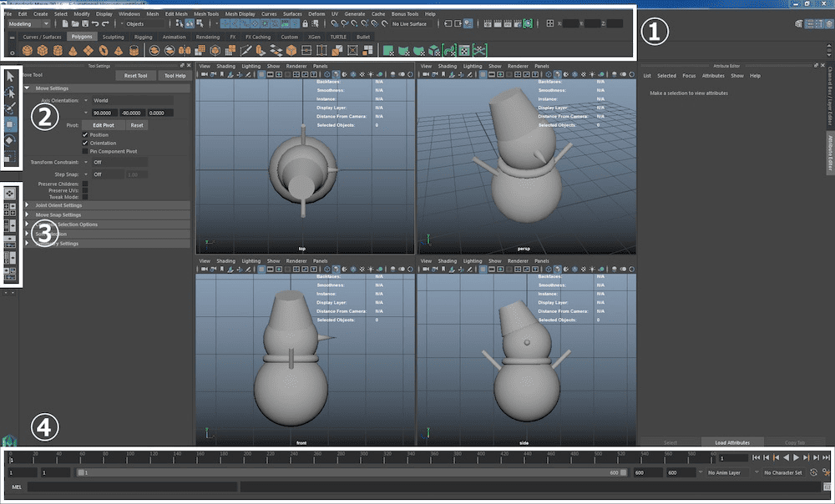Switch to the Rigging shelf tab
835x504 pixels.
[x=143, y=38]
